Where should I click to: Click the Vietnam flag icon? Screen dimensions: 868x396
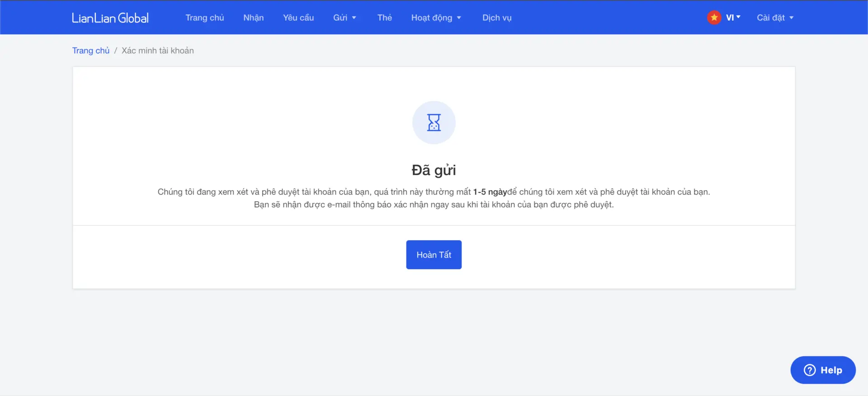pos(714,18)
